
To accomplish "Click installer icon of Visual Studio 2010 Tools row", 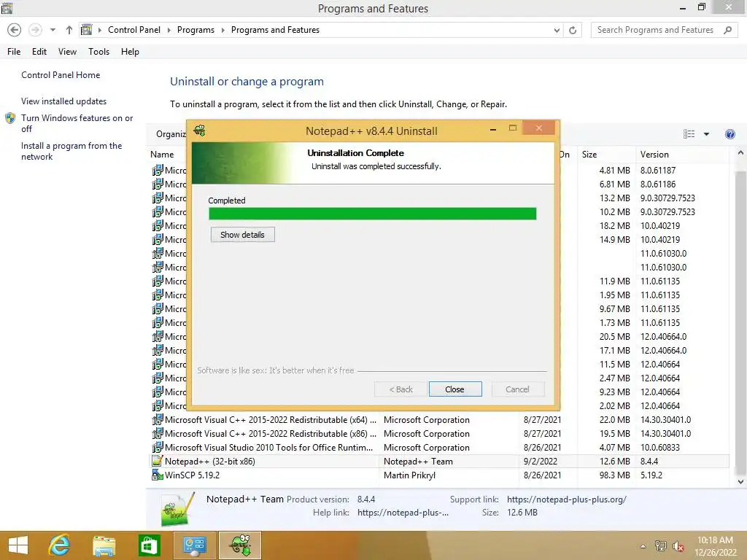I will [x=157, y=447].
